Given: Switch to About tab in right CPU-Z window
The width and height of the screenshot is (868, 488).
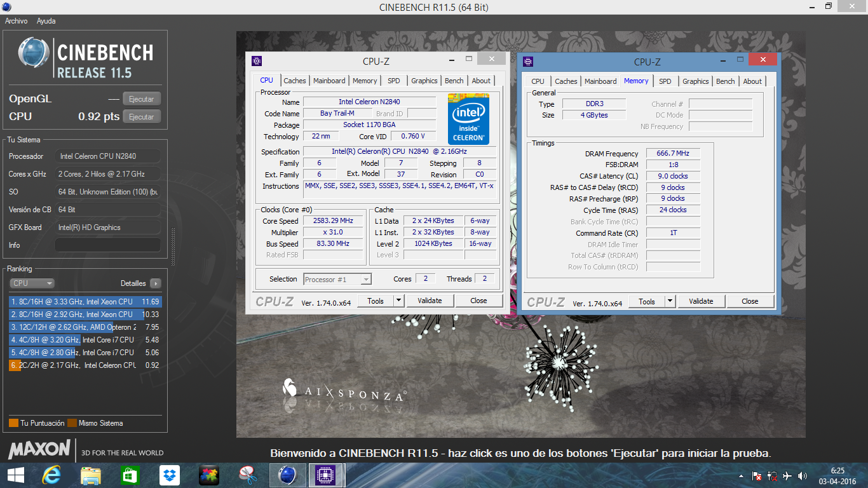Looking at the screenshot, I should tap(752, 81).
